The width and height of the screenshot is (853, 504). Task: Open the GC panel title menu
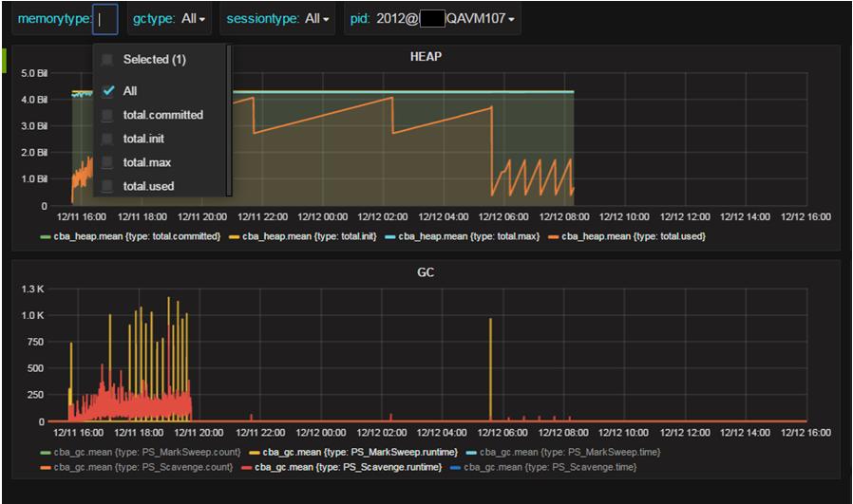[x=426, y=272]
